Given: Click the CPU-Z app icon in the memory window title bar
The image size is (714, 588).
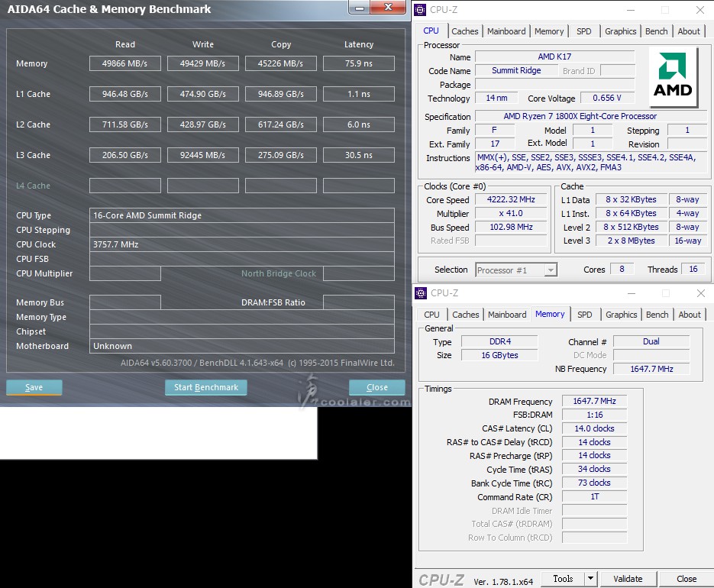Looking at the screenshot, I should (421, 293).
